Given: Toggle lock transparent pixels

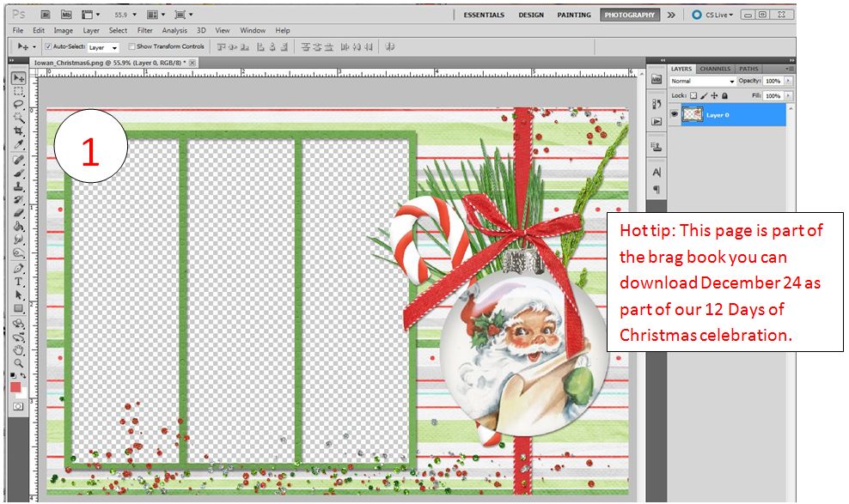Looking at the screenshot, I should coord(693,95).
